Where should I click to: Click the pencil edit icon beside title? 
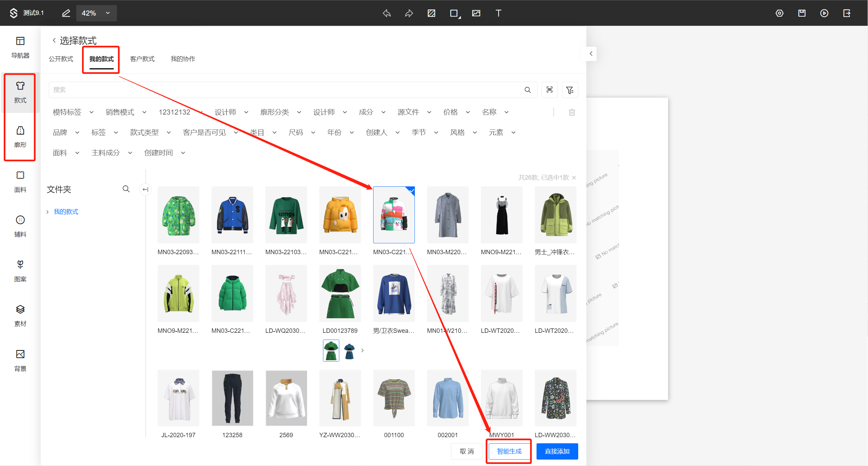[x=66, y=13]
